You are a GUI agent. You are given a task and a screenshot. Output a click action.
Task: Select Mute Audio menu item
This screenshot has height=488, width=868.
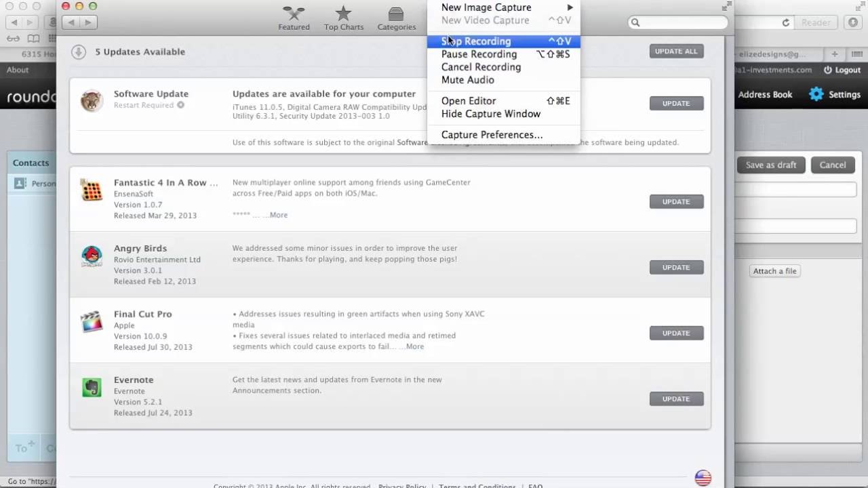coord(504,80)
